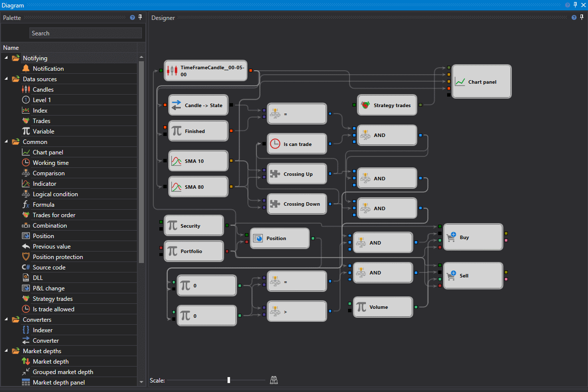Open Designer panel help icon
This screenshot has height=392, width=588.
coord(574,17)
